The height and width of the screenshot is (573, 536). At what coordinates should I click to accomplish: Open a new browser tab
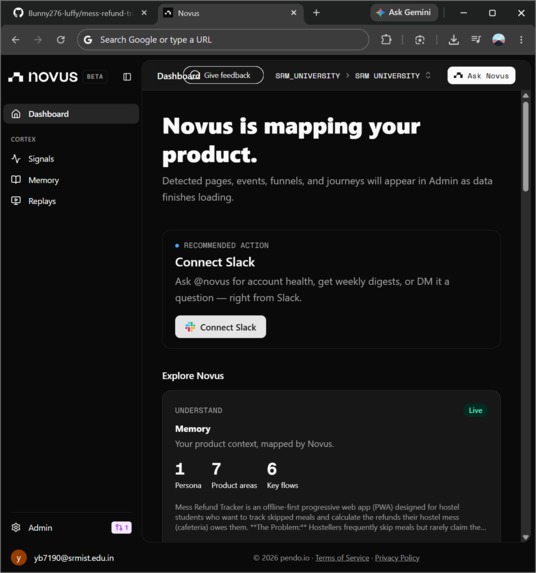tap(316, 13)
